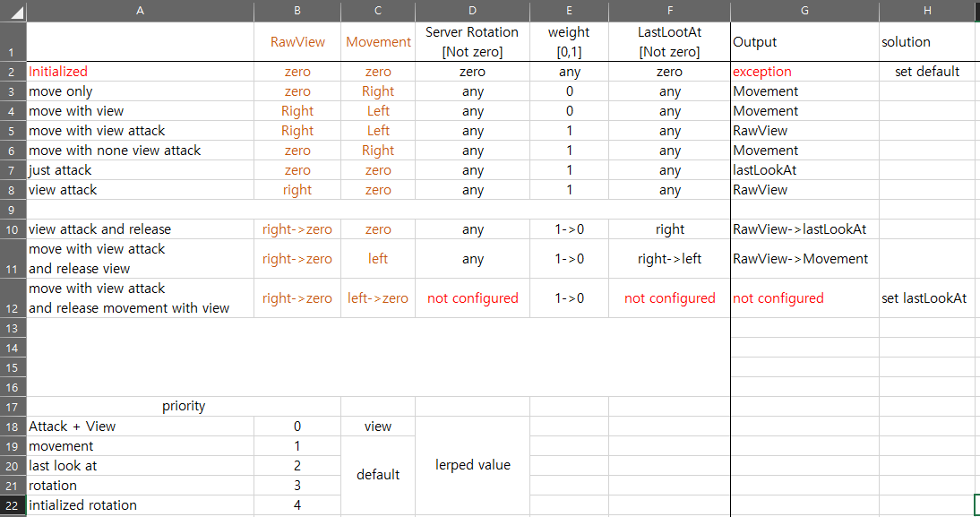Click the 'Server Rotation [Not zero]' cell
The image size is (980, 517).
point(472,42)
